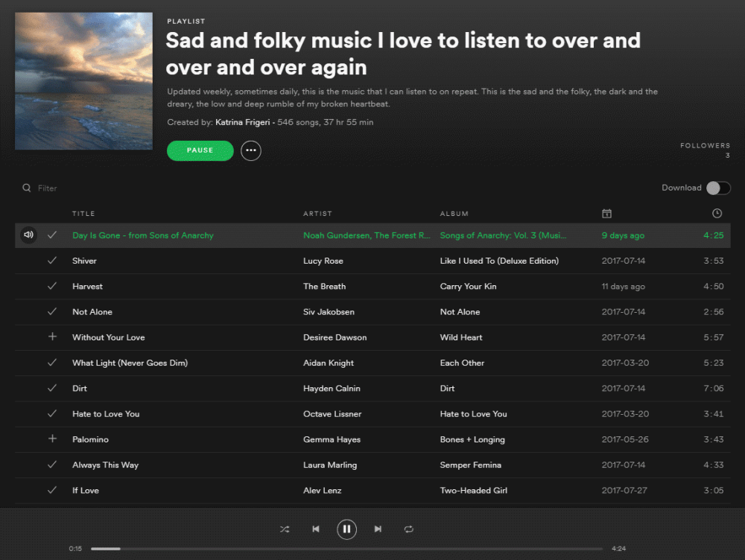Click the repeat playback icon
The width and height of the screenshot is (745, 560).
tap(408, 529)
